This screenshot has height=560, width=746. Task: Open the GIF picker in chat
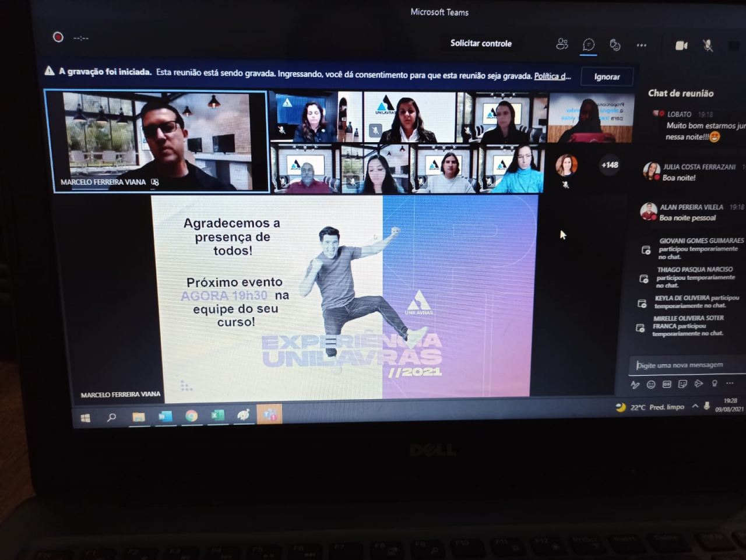(667, 384)
